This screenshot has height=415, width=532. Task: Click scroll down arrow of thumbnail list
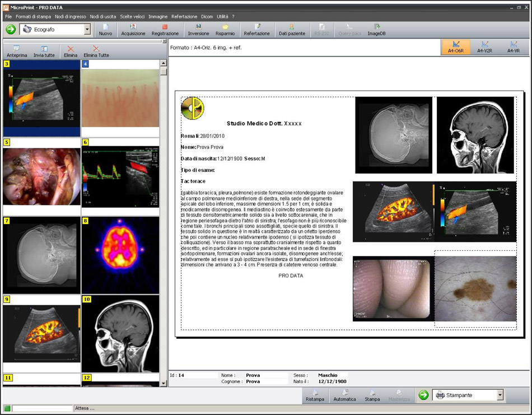click(163, 384)
